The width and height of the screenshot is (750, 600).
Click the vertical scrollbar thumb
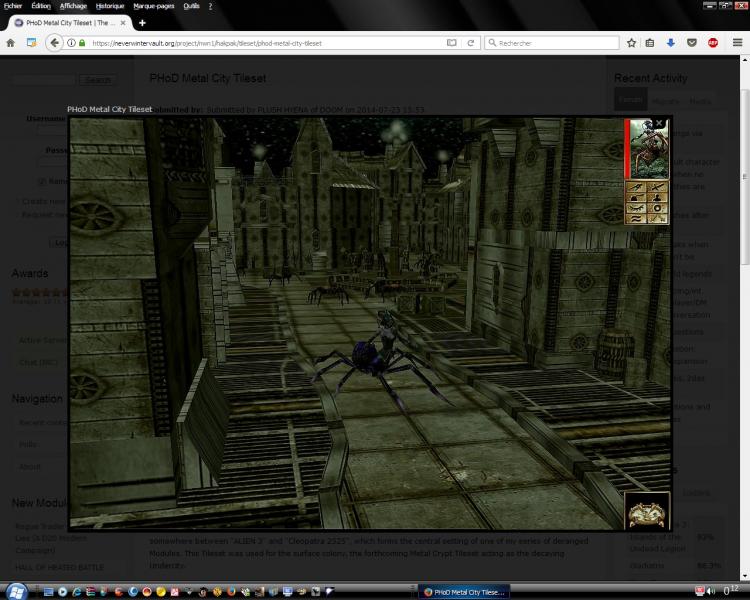click(745, 177)
